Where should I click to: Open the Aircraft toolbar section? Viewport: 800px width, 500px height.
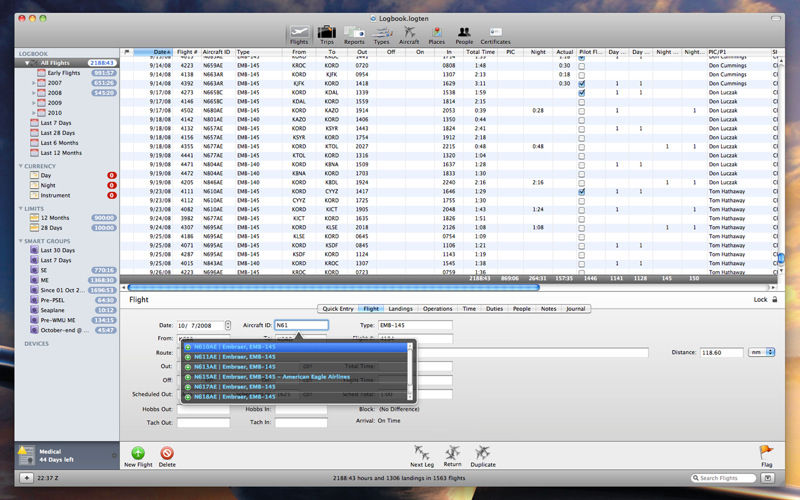click(x=409, y=35)
